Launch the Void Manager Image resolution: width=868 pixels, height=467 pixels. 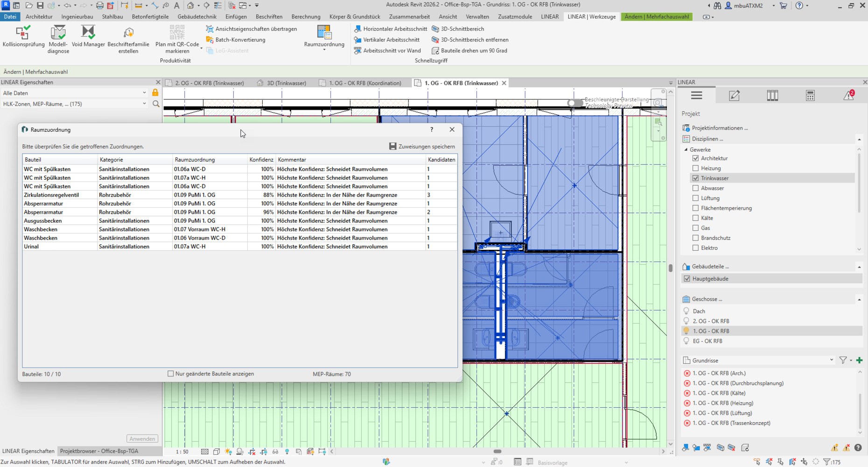pos(88,36)
